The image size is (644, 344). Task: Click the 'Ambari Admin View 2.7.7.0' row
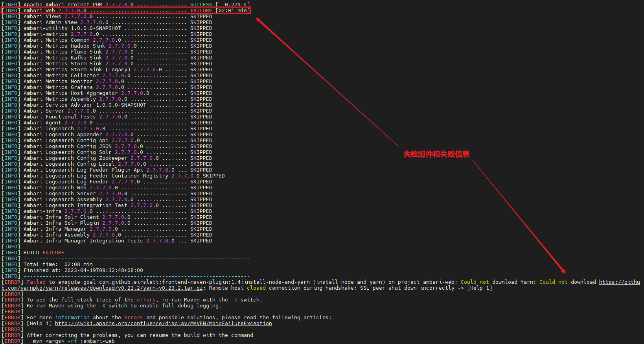coord(107,22)
